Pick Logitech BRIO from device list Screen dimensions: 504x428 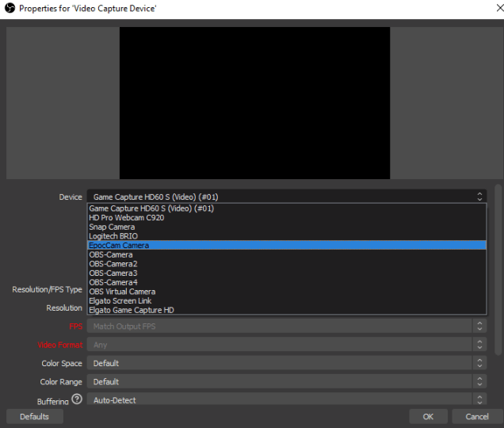pyautogui.click(x=286, y=236)
